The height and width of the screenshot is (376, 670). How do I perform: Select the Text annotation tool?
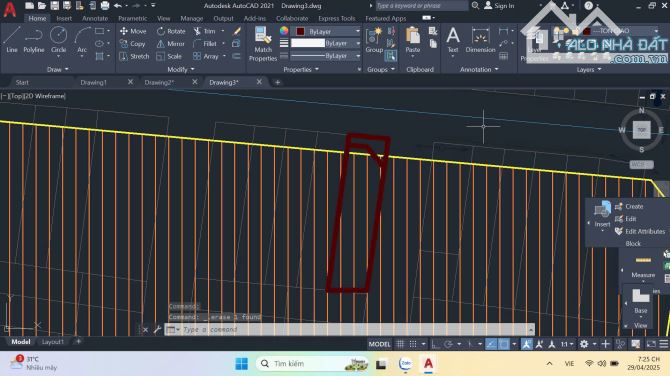click(x=453, y=41)
